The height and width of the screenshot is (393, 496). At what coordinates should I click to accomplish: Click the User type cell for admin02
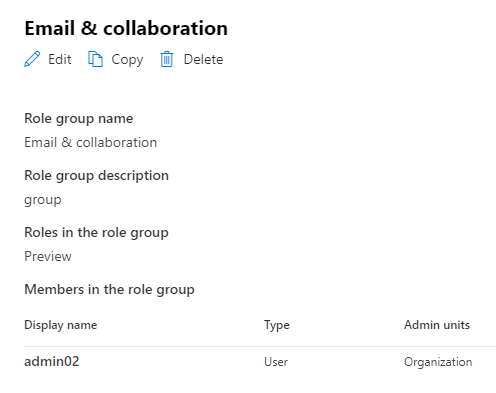tap(276, 362)
